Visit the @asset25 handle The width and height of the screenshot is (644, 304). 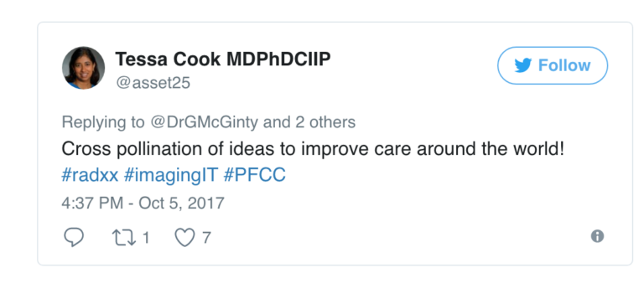[x=153, y=83]
